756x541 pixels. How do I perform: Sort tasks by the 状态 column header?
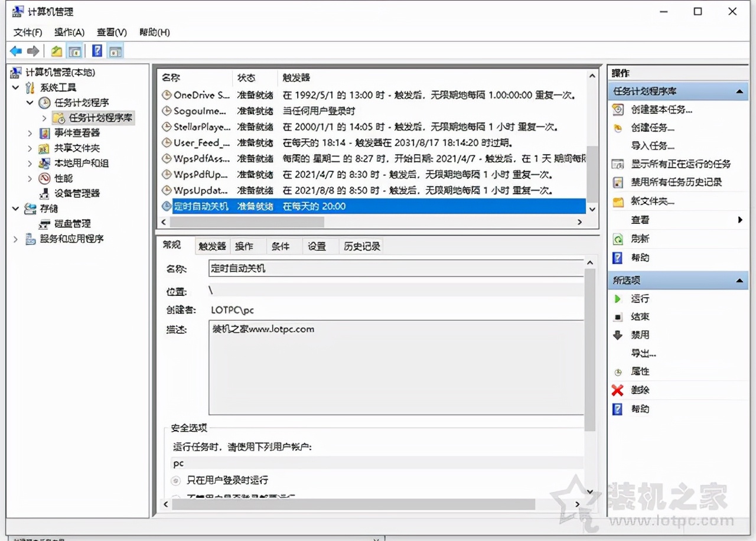click(255, 78)
